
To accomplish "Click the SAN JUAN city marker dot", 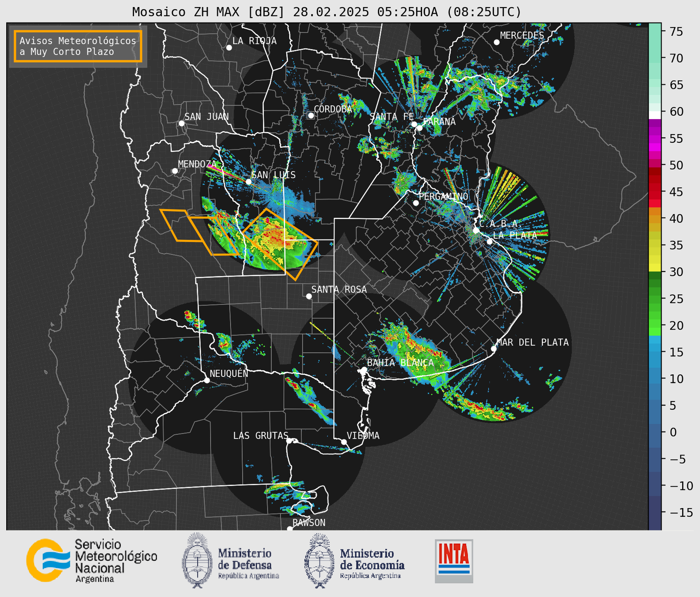I will 181,123.
